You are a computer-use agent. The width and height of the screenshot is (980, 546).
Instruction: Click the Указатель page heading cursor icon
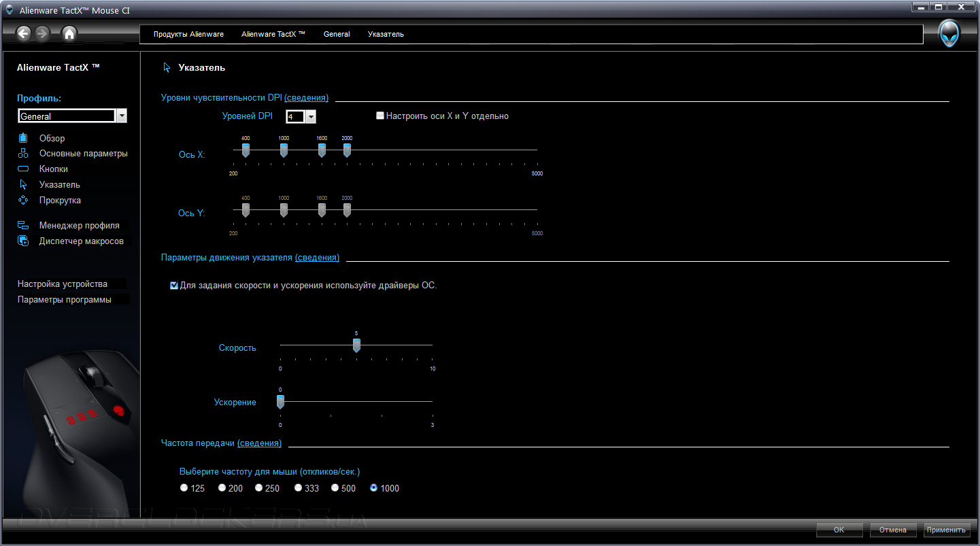[x=167, y=67]
